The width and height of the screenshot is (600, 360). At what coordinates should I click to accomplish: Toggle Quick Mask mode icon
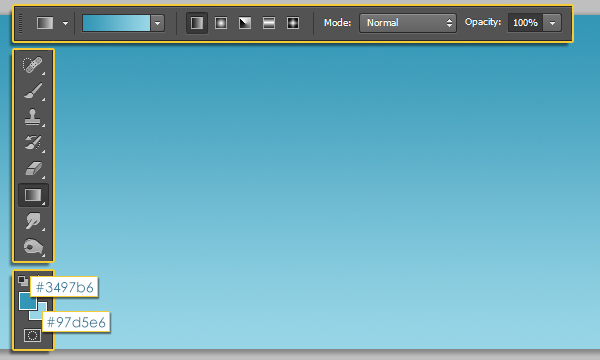tap(33, 336)
